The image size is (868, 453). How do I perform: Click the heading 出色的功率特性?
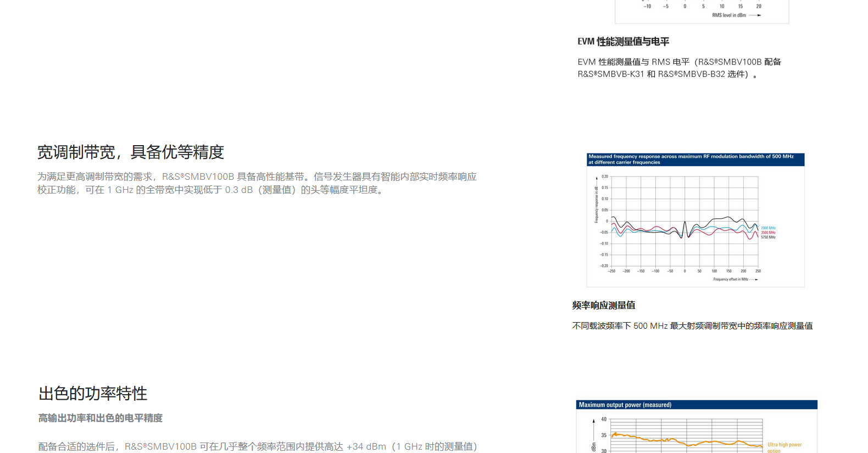[93, 394]
